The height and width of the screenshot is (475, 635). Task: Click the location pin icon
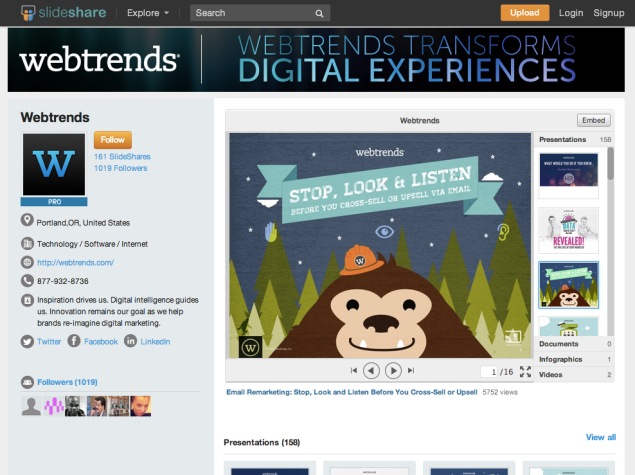(x=27, y=220)
